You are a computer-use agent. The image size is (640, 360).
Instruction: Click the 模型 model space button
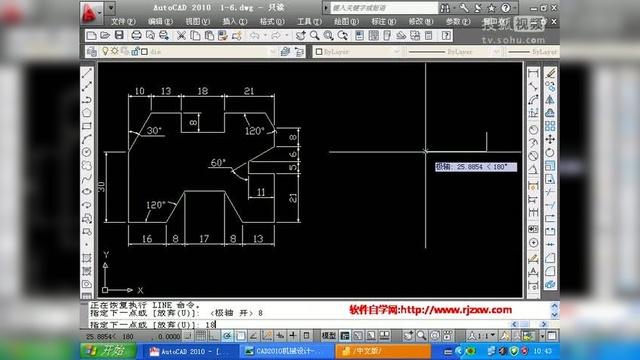coord(329,336)
